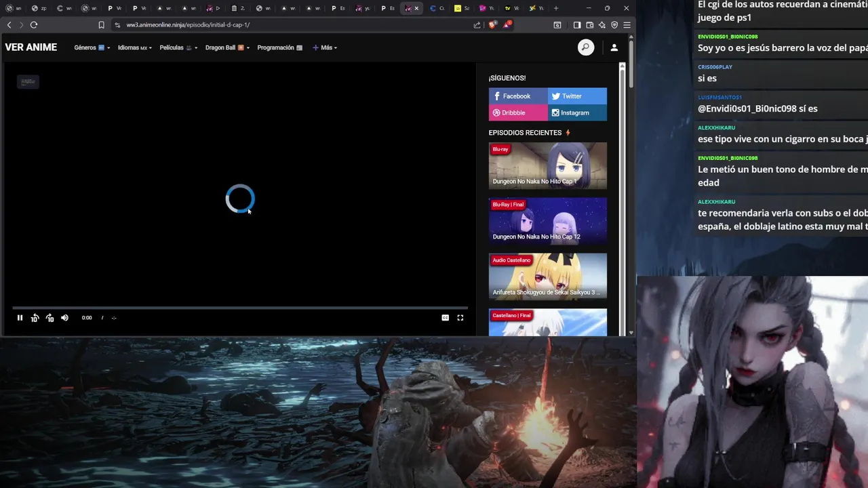Open the Facebook follow button
Image resolution: width=868 pixels, height=488 pixels.
tap(518, 96)
